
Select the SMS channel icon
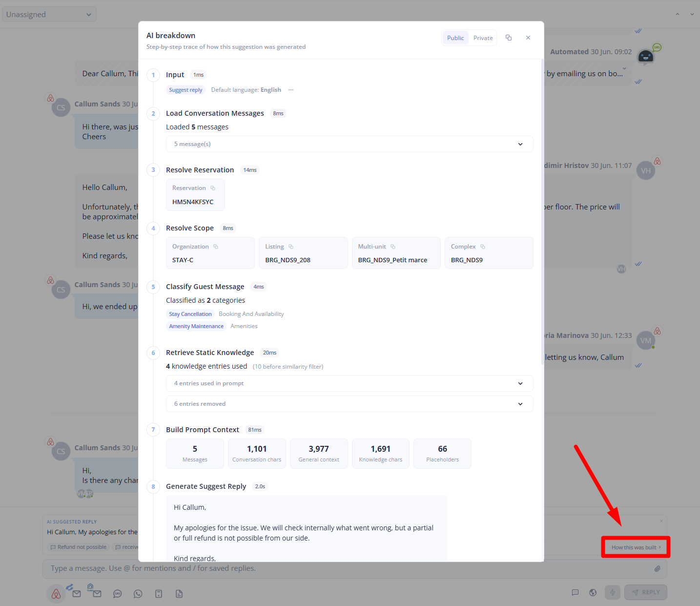tap(118, 594)
